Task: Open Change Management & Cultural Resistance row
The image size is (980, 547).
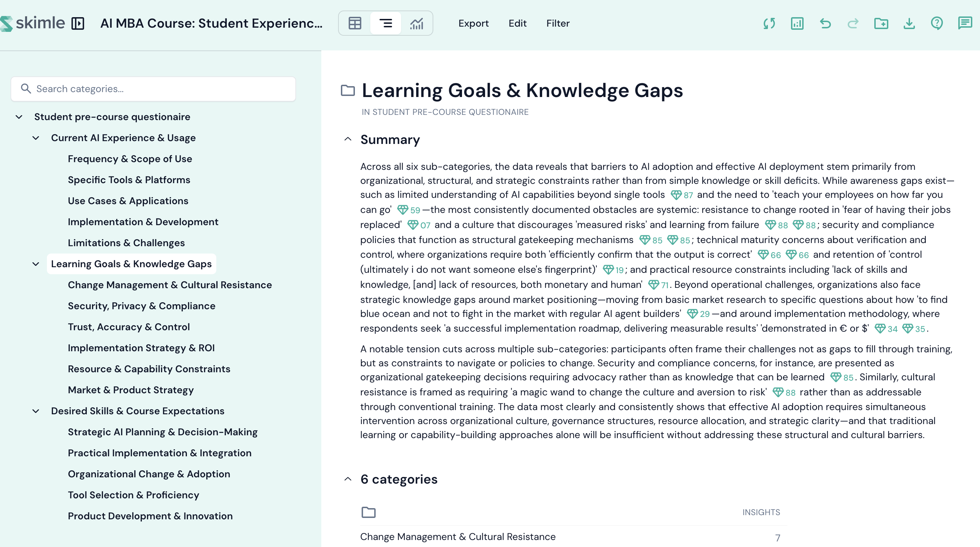Action: 458,537
